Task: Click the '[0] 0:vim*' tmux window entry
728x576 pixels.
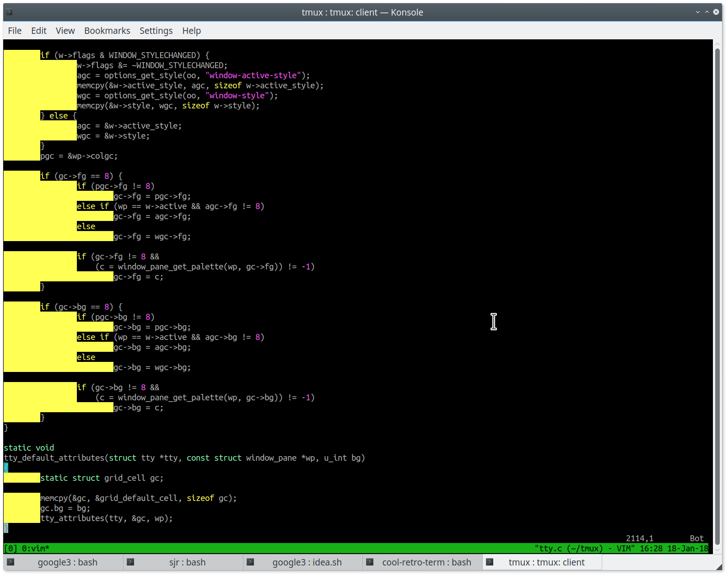Action: coord(27,549)
